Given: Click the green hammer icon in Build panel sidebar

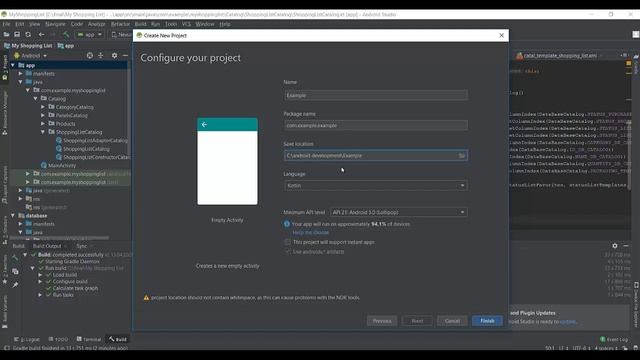Looking at the screenshot, I should (x=15, y=258).
